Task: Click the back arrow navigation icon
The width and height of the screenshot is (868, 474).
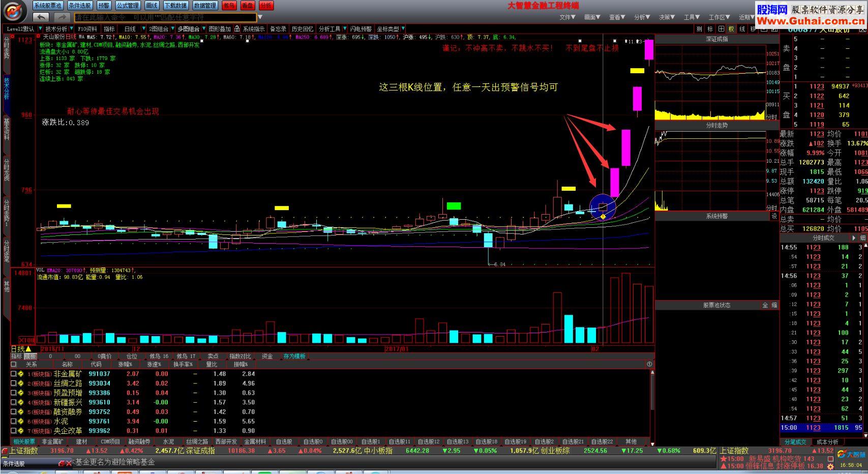Action: point(42,18)
